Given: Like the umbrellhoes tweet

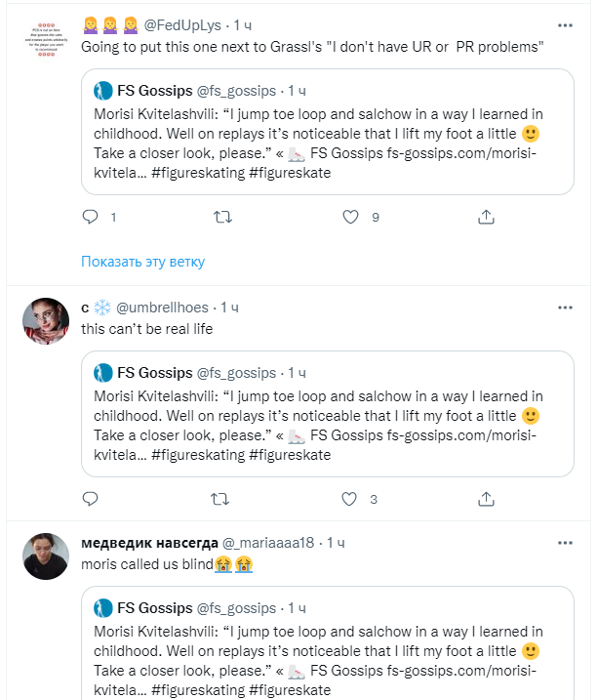Looking at the screenshot, I should (350, 499).
